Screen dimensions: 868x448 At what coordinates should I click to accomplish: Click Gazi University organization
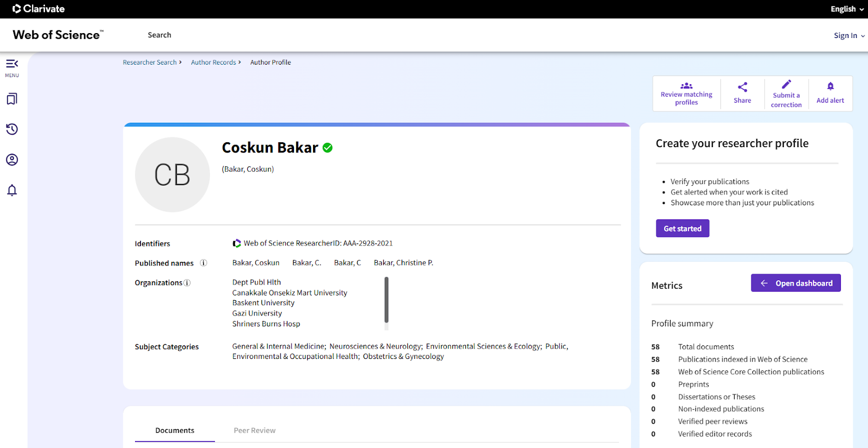click(x=257, y=313)
